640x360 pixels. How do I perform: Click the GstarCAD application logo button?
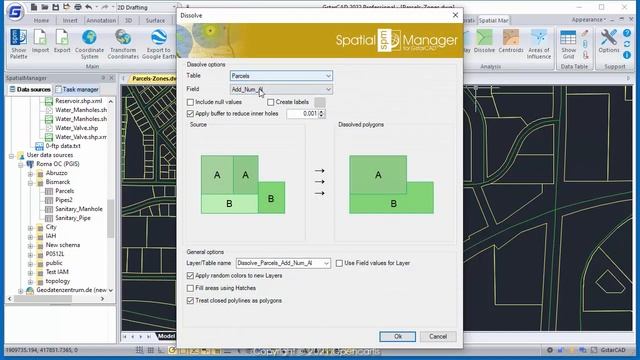pos(16,11)
